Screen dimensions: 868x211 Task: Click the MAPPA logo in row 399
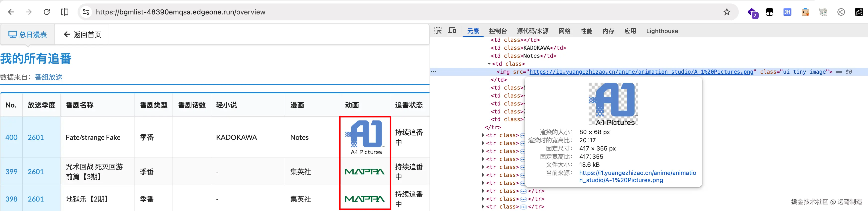tap(365, 172)
